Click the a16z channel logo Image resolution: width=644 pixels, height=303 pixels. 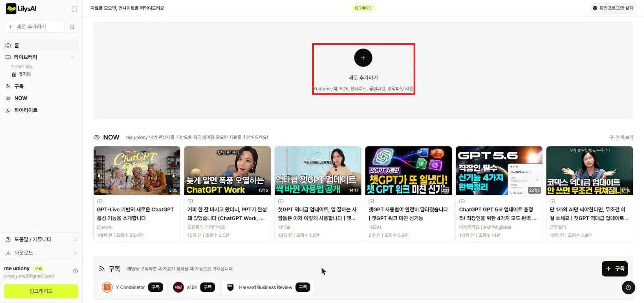point(178,287)
